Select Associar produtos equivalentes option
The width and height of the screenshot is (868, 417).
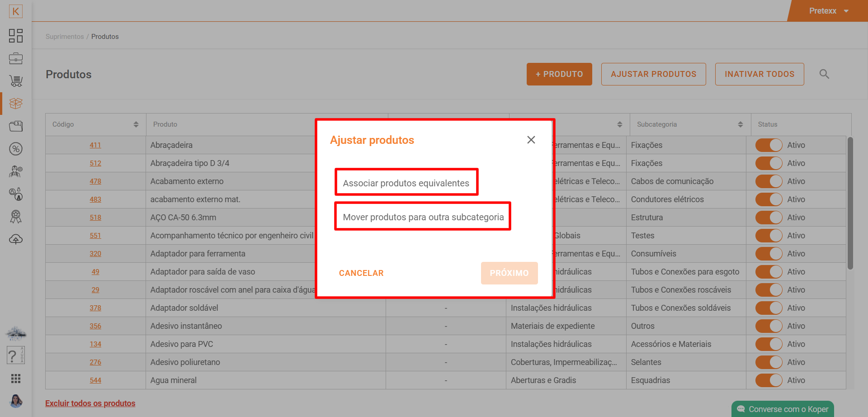(x=406, y=183)
